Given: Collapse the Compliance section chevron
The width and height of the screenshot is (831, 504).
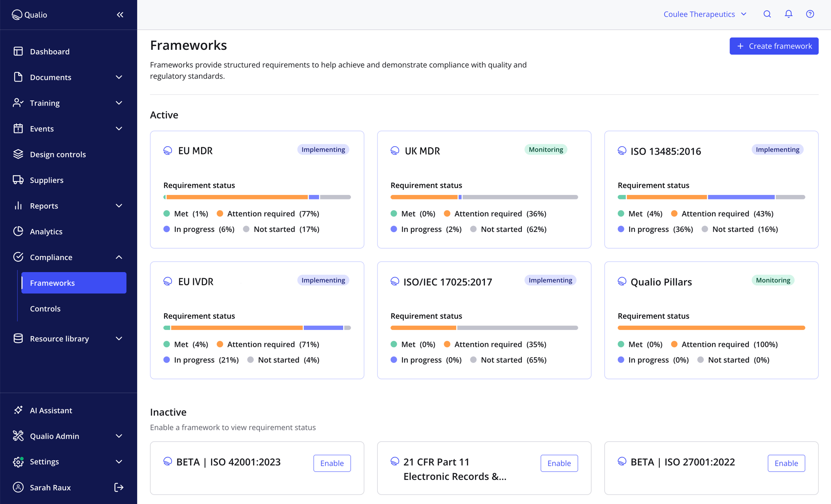Looking at the screenshot, I should 119,257.
